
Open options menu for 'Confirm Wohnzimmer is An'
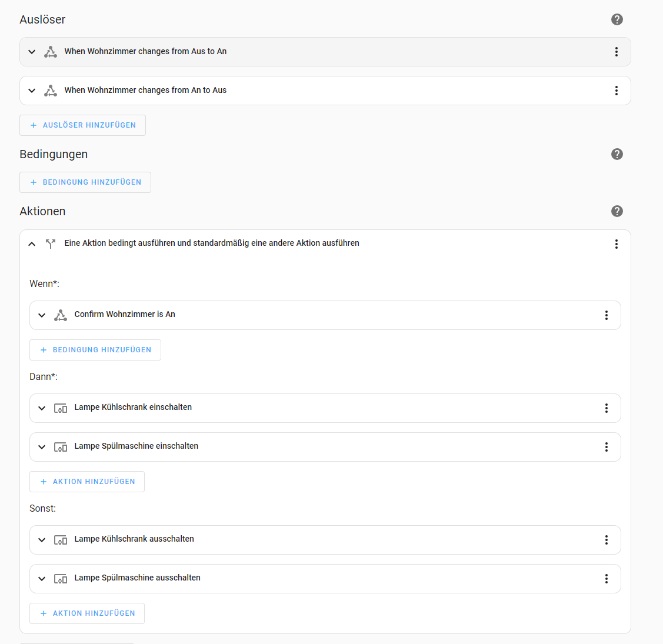click(x=606, y=315)
